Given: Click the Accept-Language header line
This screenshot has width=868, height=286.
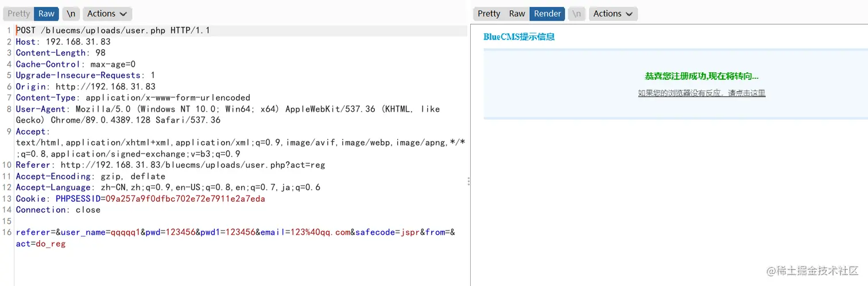Looking at the screenshot, I should (x=168, y=187).
